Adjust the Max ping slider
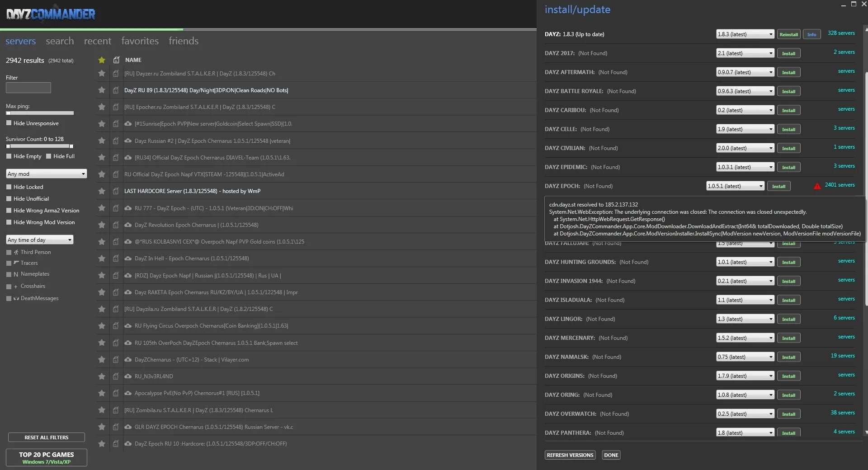 click(x=40, y=113)
